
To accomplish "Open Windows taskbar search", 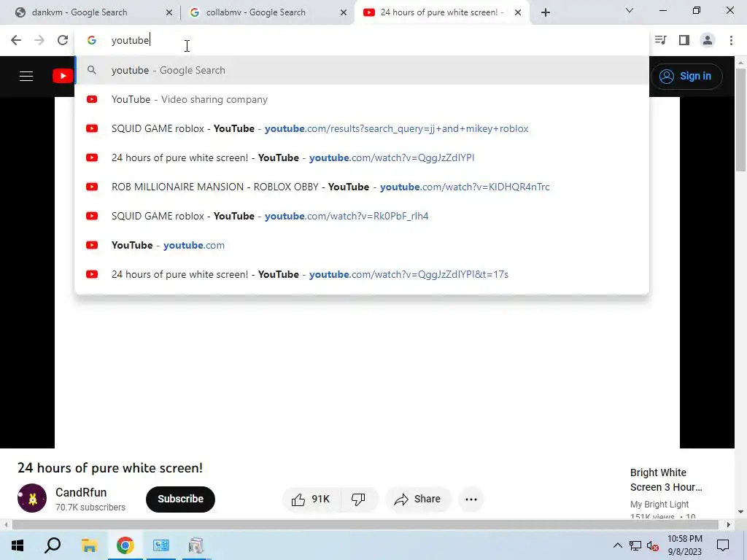I will [x=53, y=545].
